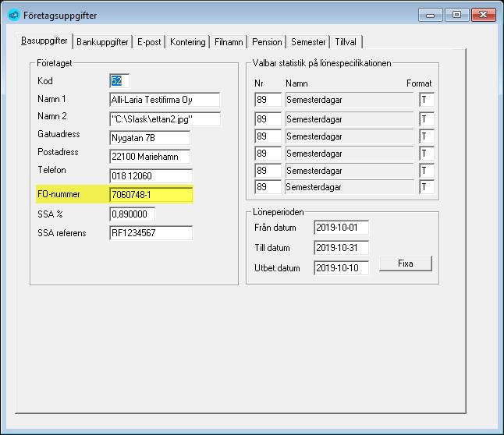Screen dimensions: 504x435
Task: Open the Tillval tab
Action: [x=346, y=42]
